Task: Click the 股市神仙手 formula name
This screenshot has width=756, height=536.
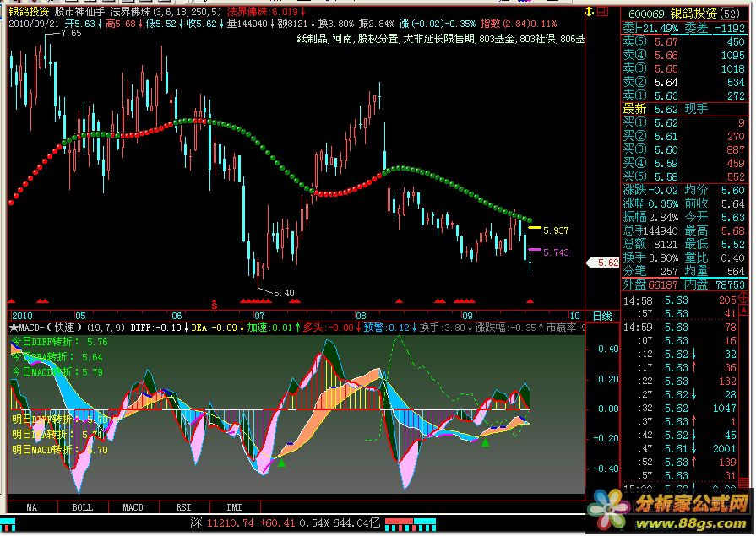Action: pos(79,12)
